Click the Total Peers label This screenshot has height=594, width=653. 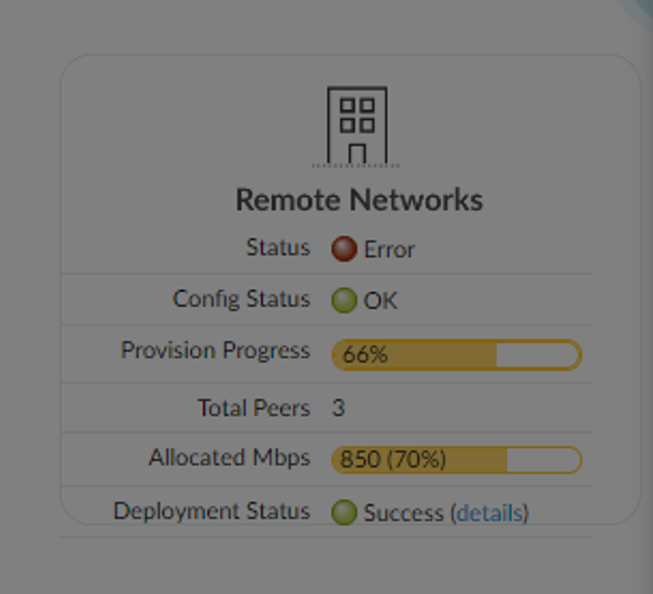253,408
